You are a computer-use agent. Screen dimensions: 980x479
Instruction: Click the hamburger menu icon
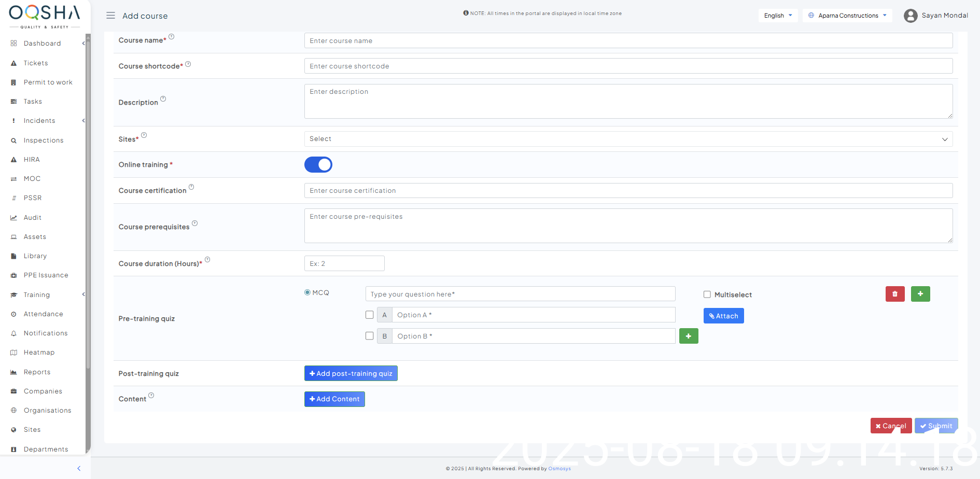pos(110,16)
